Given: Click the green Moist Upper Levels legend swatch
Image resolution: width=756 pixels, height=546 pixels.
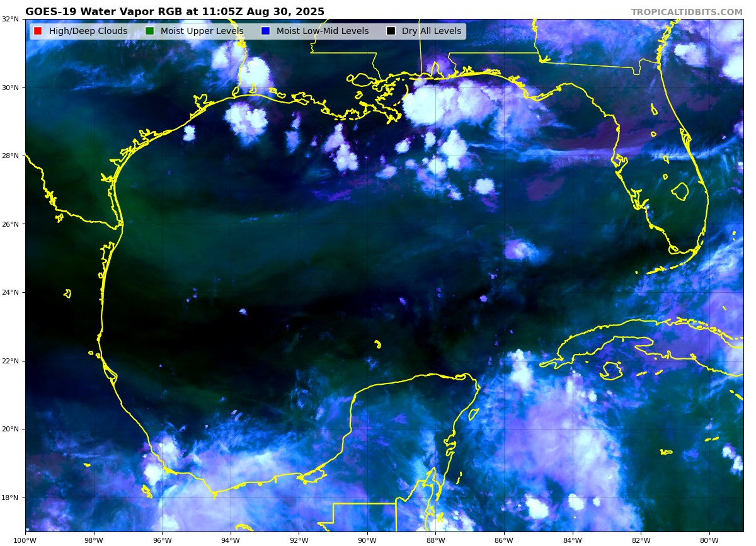Looking at the screenshot, I should (x=149, y=31).
